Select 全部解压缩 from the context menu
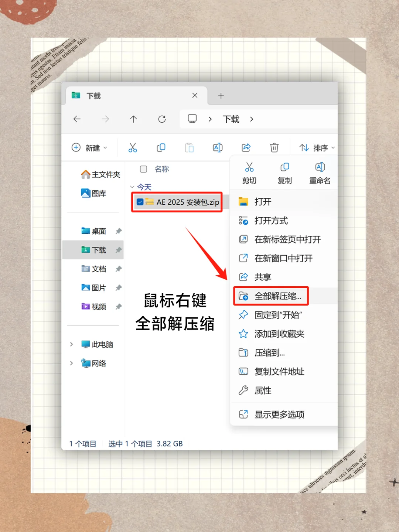The height and width of the screenshot is (532, 399). pyautogui.click(x=279, y=296)
